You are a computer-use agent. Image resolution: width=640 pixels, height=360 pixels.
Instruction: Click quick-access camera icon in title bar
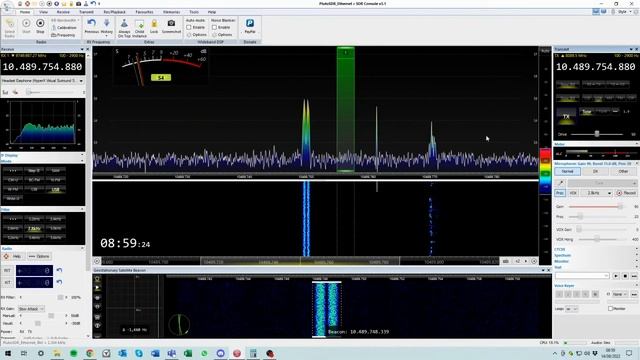(x=79, y=4)
